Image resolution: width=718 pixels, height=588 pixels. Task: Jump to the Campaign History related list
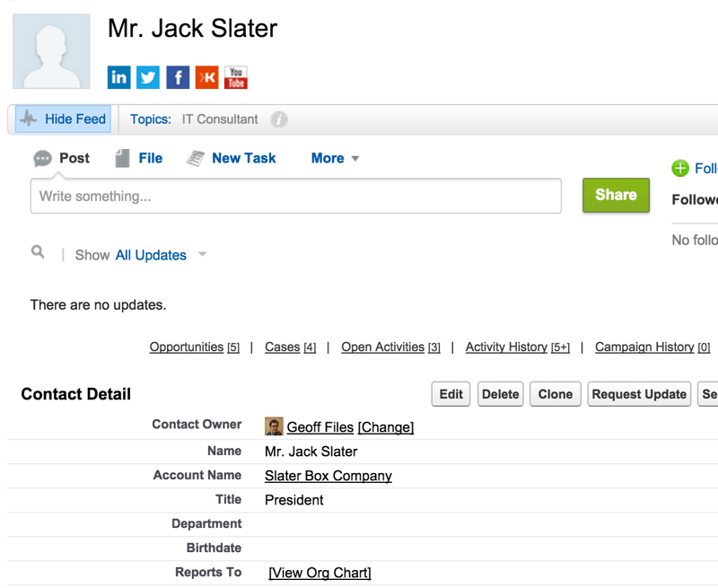pos(652,347)
